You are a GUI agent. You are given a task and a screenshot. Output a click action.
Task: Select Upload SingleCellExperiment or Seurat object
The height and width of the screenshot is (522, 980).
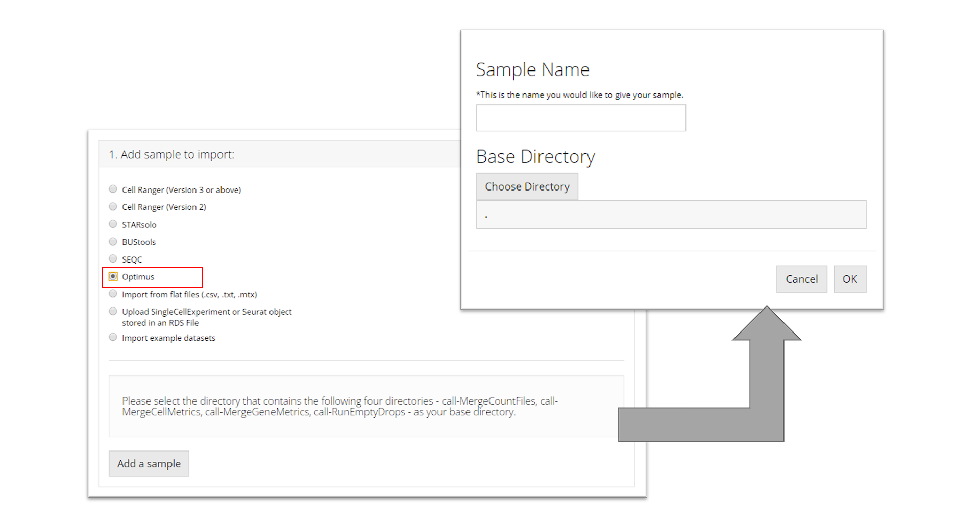tap(113, 312)
